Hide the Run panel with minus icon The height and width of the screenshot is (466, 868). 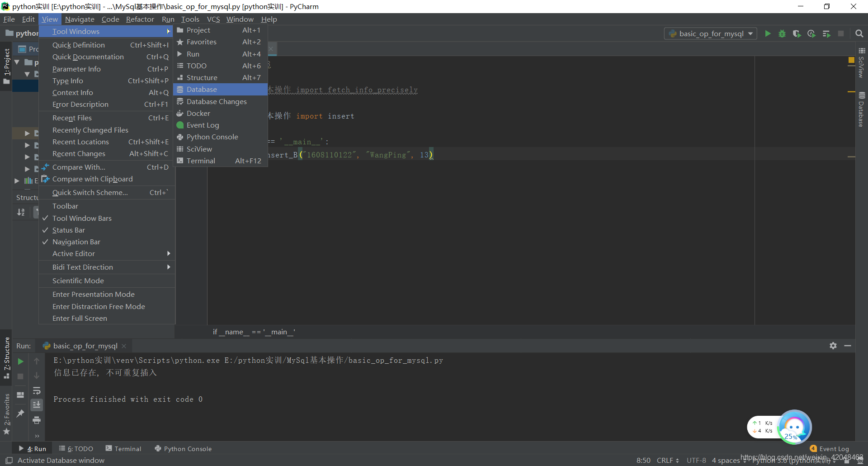click(x=848, y=346)
